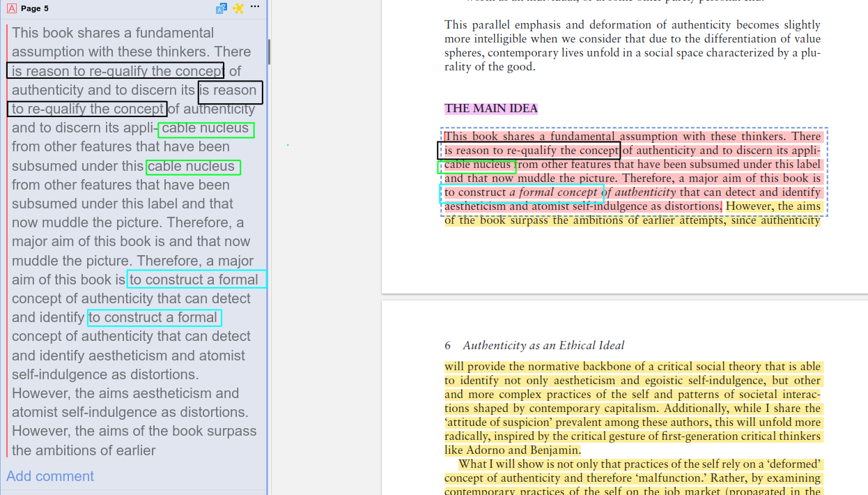The height and width of the screenshot is (495, 868).
Task: Click the Page 5 label in the annotation header
Action: [x=35, y=8]
